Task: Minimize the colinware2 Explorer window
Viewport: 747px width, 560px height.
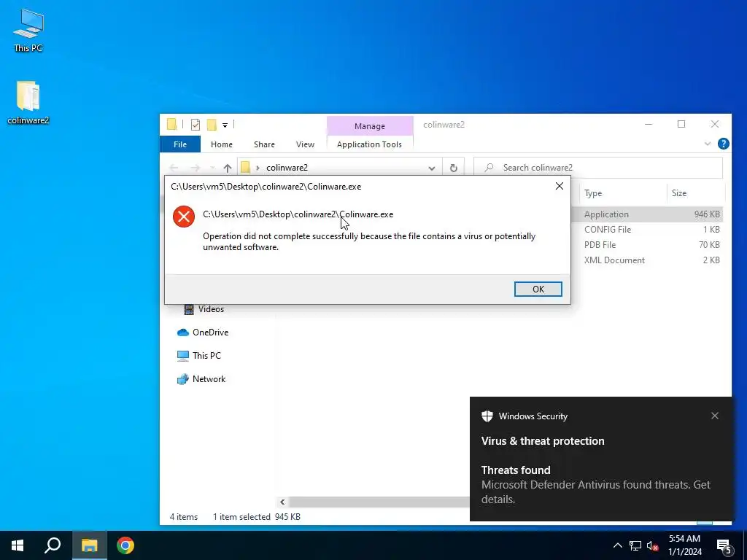Action: (649, 124)
